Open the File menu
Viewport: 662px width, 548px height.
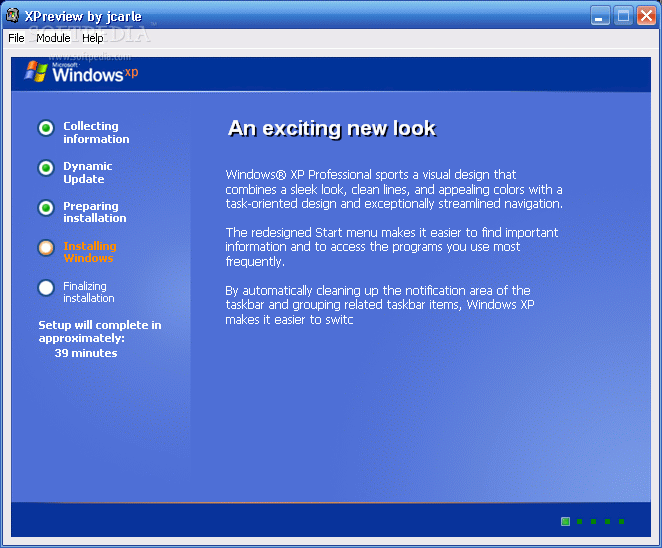click(x=16, y=38)
